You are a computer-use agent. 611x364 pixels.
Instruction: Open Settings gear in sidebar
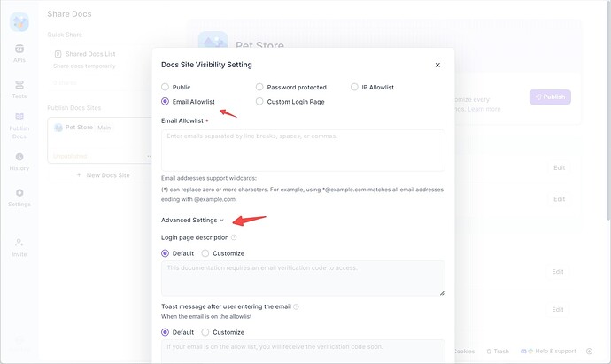pos(19,197)
